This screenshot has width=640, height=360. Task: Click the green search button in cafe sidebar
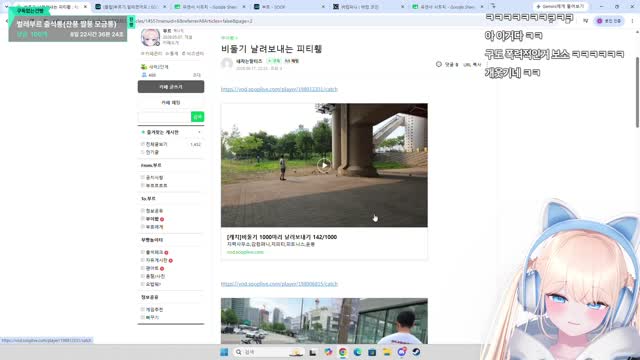tap(198, 117)
